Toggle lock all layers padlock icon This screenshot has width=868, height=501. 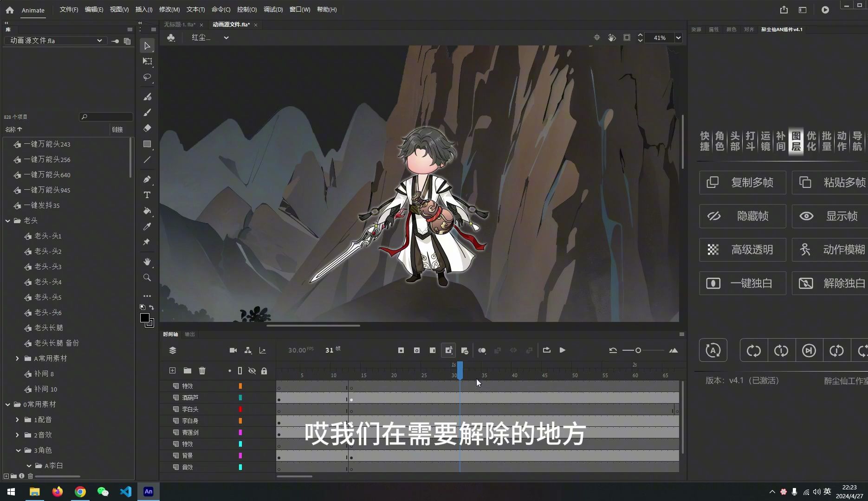[x=264, y=371]
